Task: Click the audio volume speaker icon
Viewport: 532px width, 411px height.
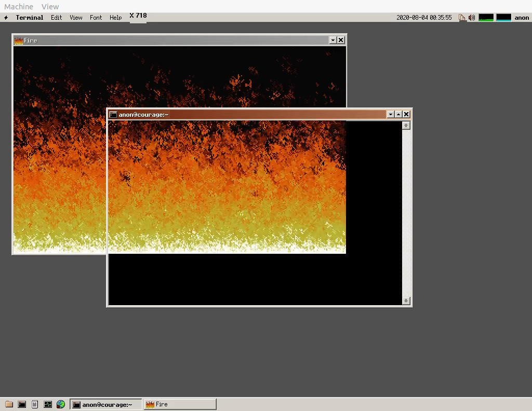Action: (472, 17)
